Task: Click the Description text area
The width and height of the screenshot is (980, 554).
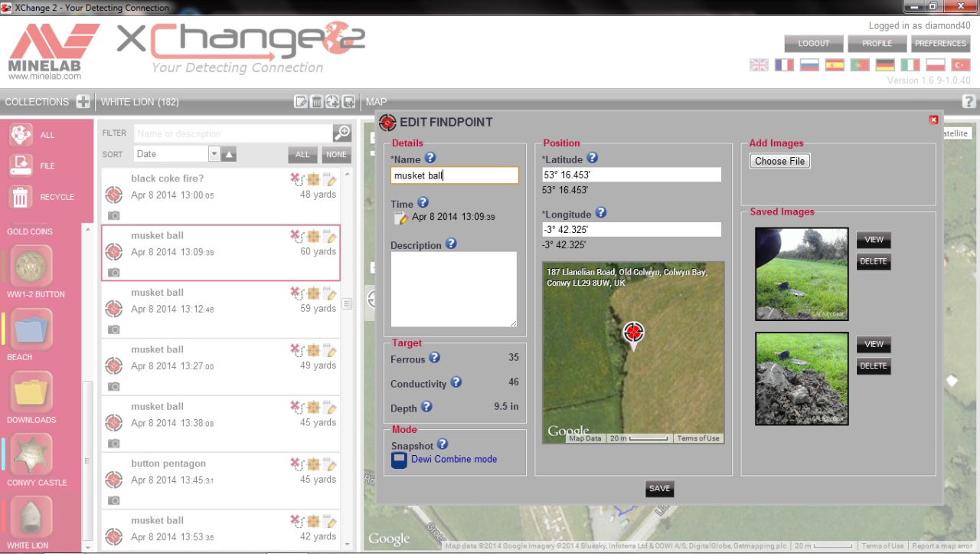Action: pyautogui.click(x=454, y=290)
